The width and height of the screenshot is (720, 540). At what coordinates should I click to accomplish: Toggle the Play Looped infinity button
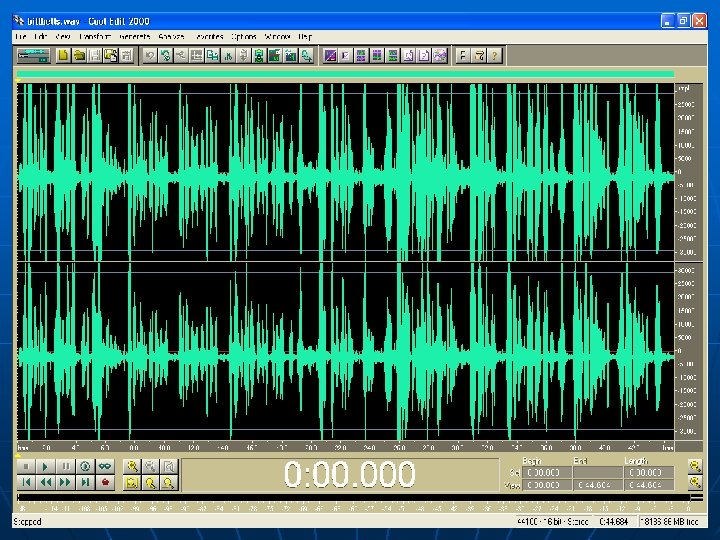click(104, 467)
